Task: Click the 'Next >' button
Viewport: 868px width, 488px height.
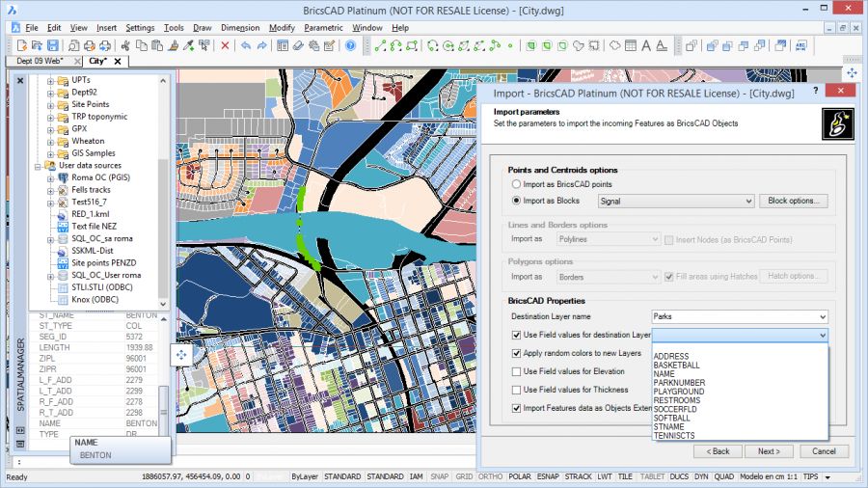Action: coord(768,451)
